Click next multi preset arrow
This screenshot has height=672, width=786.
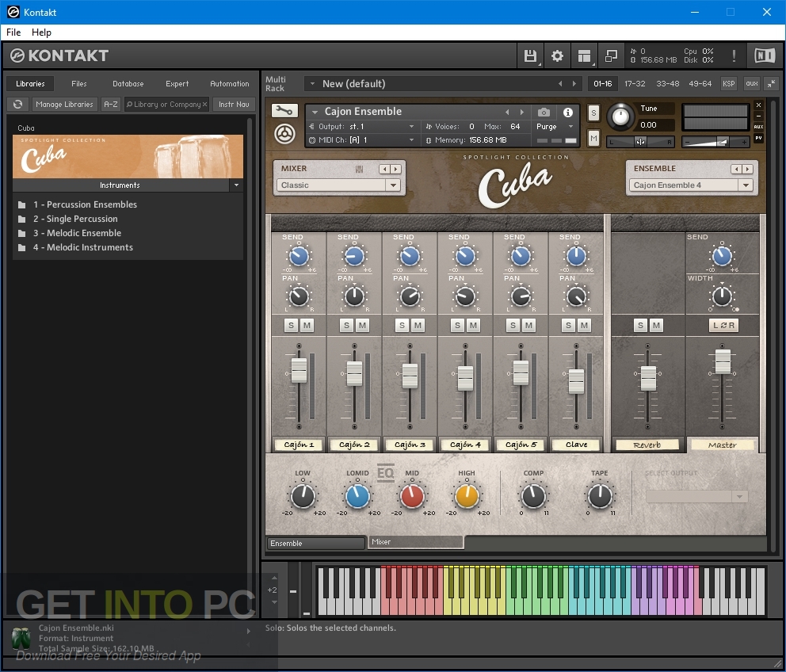tap(574, 84)
